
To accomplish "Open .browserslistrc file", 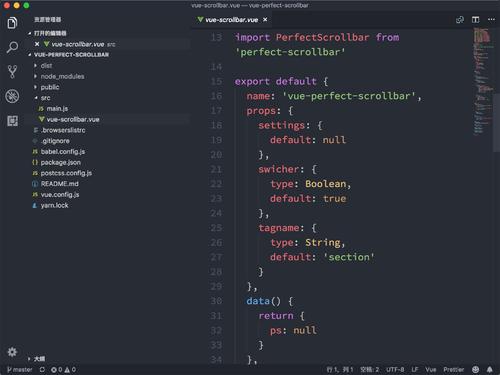I will tap(63, 130).
